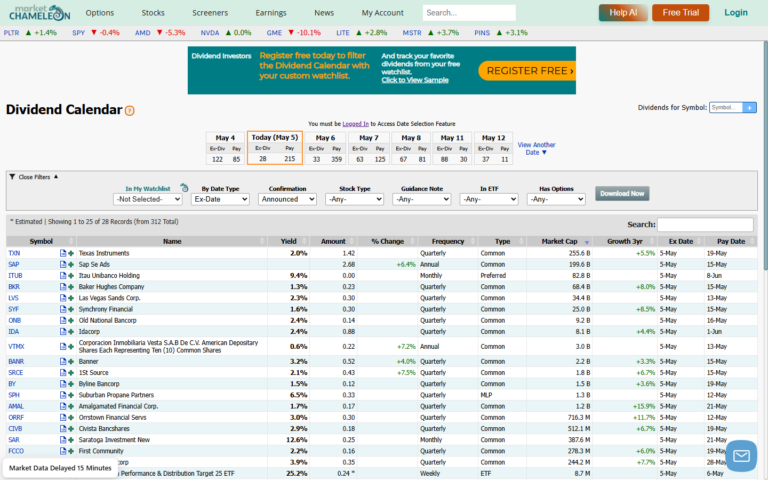Click the Login link
The image size is (768, 480).
click(736, 13)
